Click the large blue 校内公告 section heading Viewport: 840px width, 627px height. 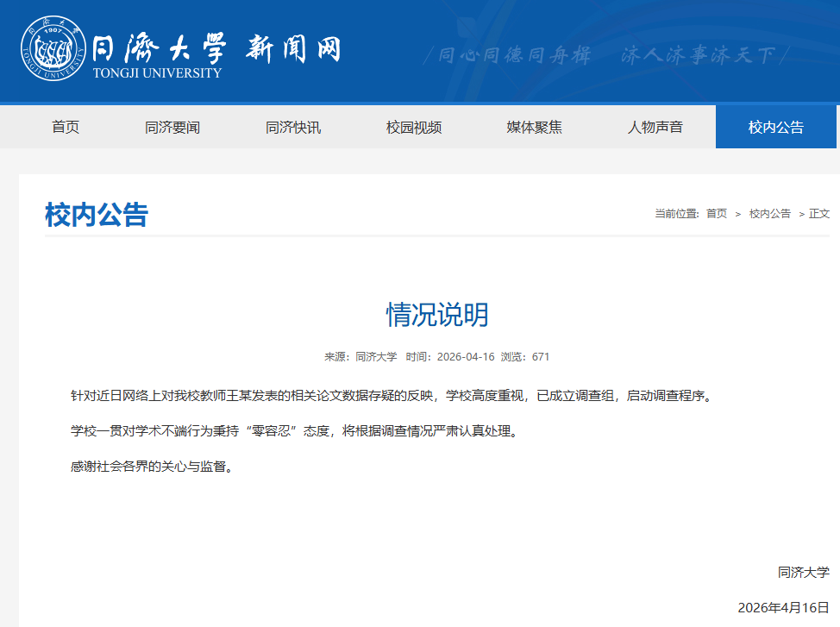coord(97,215)
